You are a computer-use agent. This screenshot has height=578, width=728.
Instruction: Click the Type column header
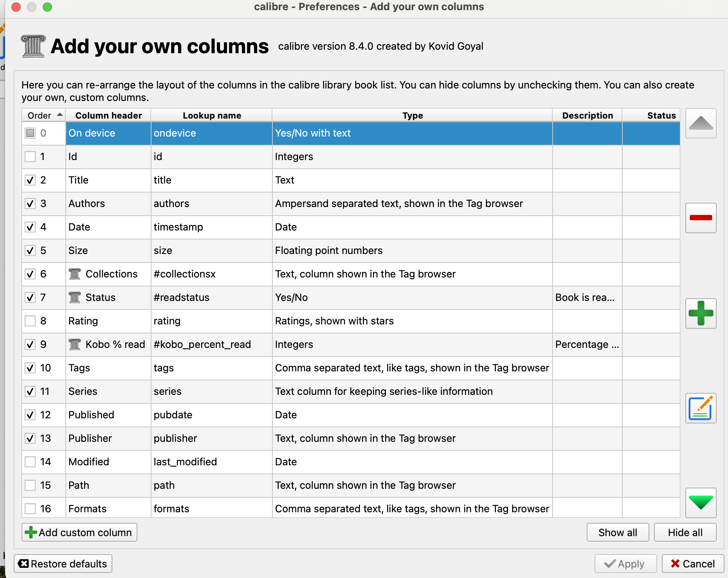[413, 115]
